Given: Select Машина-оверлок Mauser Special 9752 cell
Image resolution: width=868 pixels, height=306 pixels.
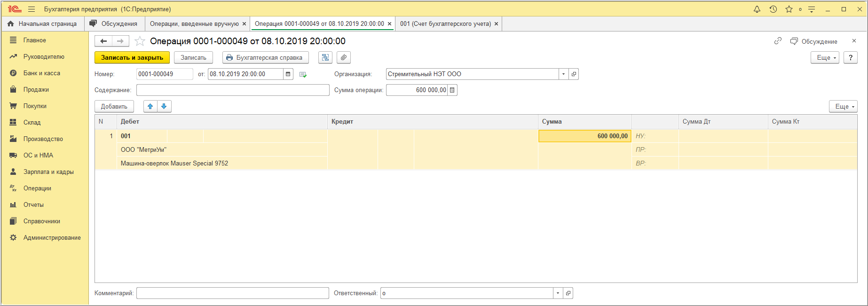Looking at the screenshot, I should pos(222,163).
